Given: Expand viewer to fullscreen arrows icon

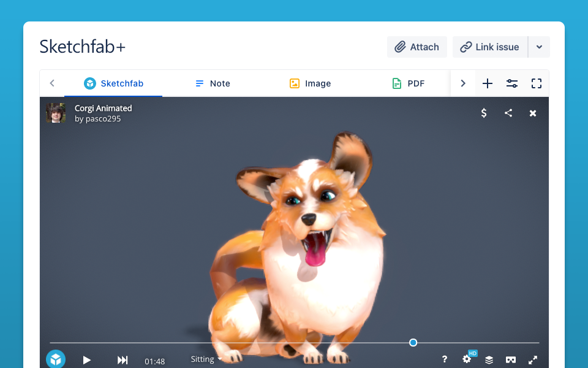Looking at the screenshot, I should pyautogui.click(x=533, y=360).
